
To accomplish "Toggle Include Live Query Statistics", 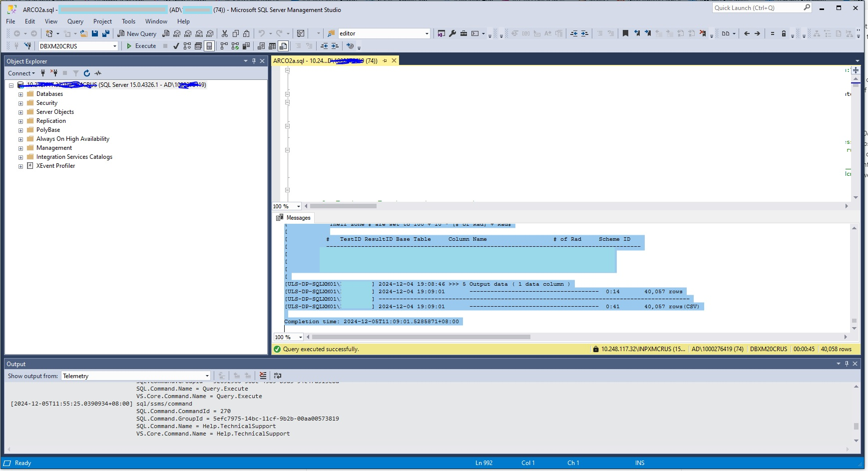I will [x=235, y=46].
